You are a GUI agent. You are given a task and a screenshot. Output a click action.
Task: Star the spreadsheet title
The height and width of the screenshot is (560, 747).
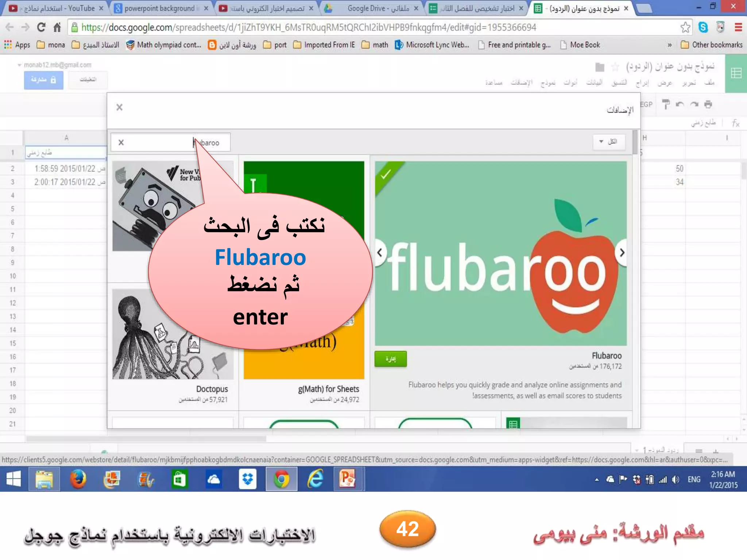pyautogui.click(x=615, y=67)
